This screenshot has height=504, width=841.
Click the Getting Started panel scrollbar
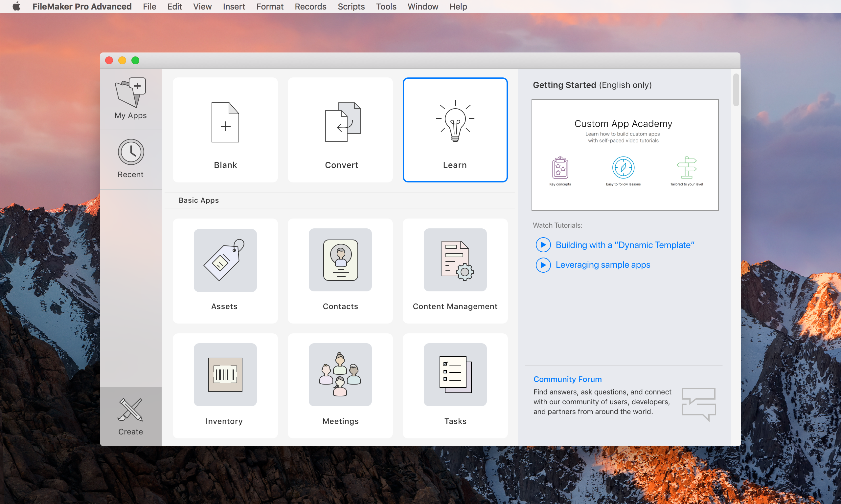coord(736,90)
